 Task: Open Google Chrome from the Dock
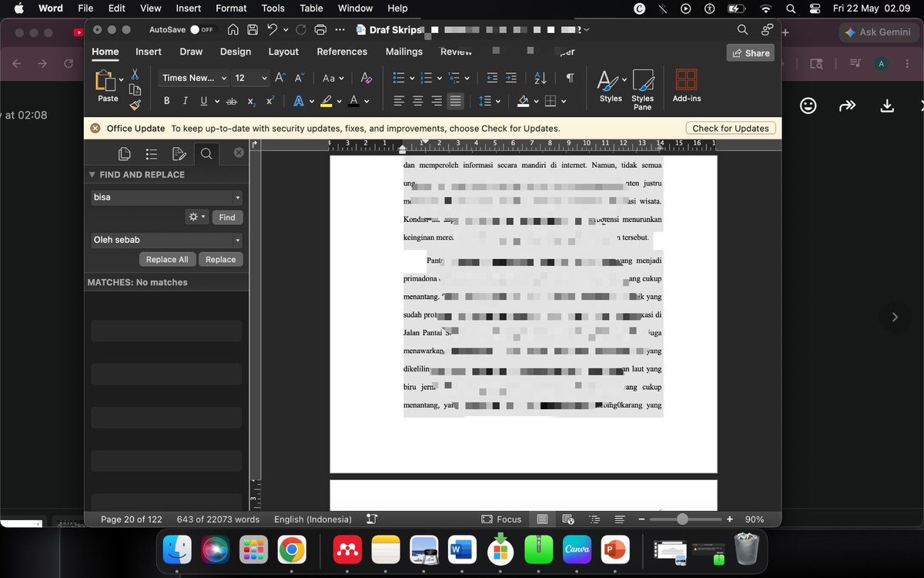[291, 550]
